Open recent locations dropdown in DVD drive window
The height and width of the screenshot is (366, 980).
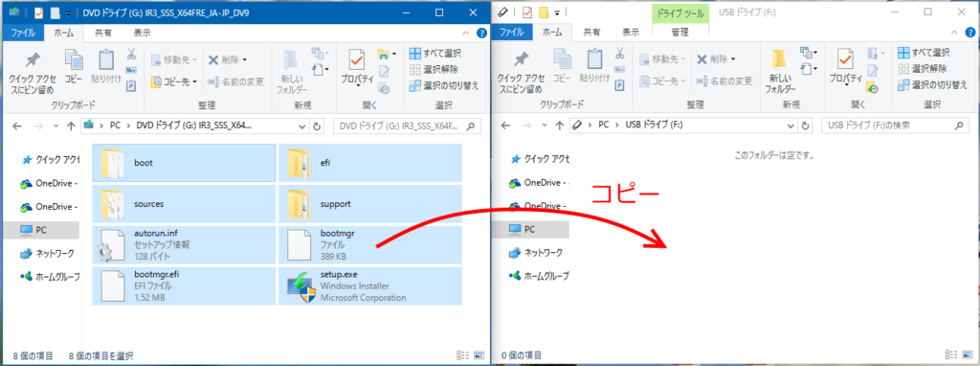click(x=56, y=126)
